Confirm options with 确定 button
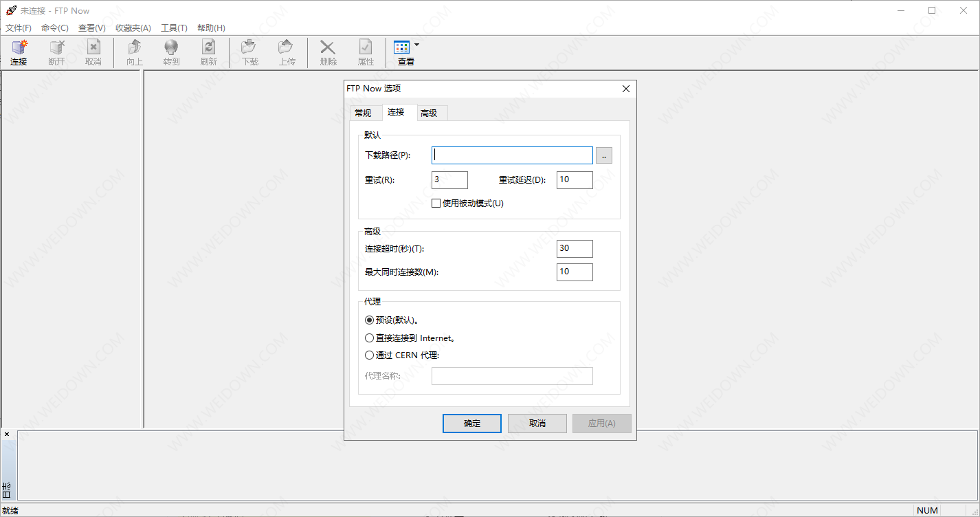Screen dimensions: 980x517 [472, 423]
